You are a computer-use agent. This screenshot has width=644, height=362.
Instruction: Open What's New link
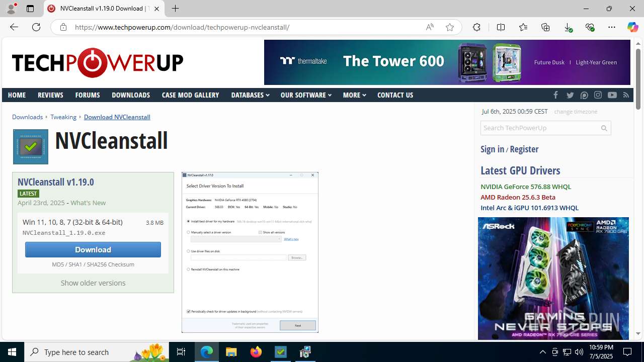88,203
